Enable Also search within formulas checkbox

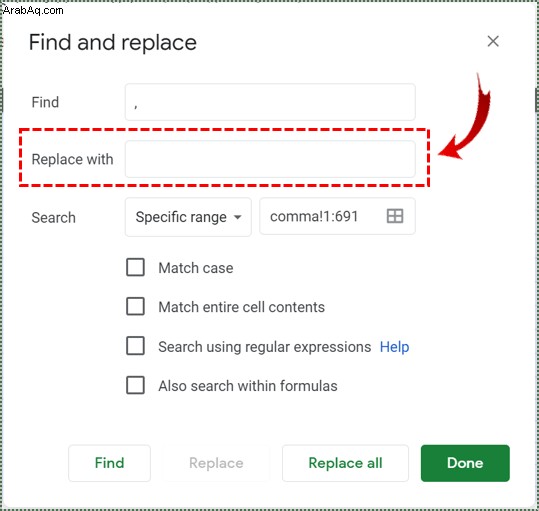pyautogui.click(x=135, y=385)
